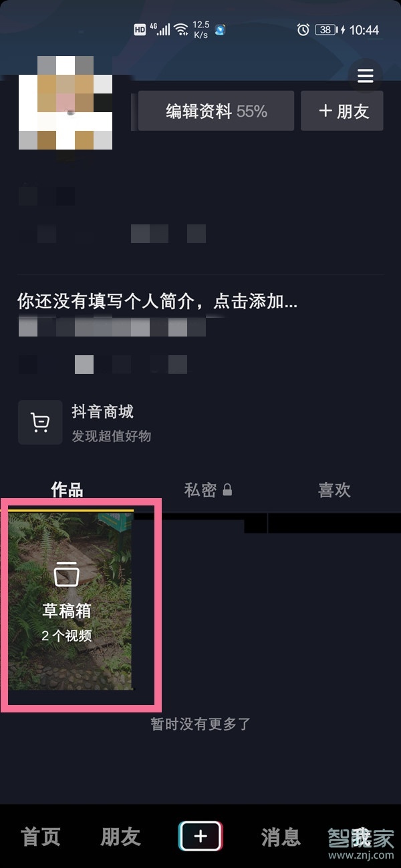Go to 朋友 in bottom navigation
The height and width of the screenshot is (868, 401).
coord(120,837)
